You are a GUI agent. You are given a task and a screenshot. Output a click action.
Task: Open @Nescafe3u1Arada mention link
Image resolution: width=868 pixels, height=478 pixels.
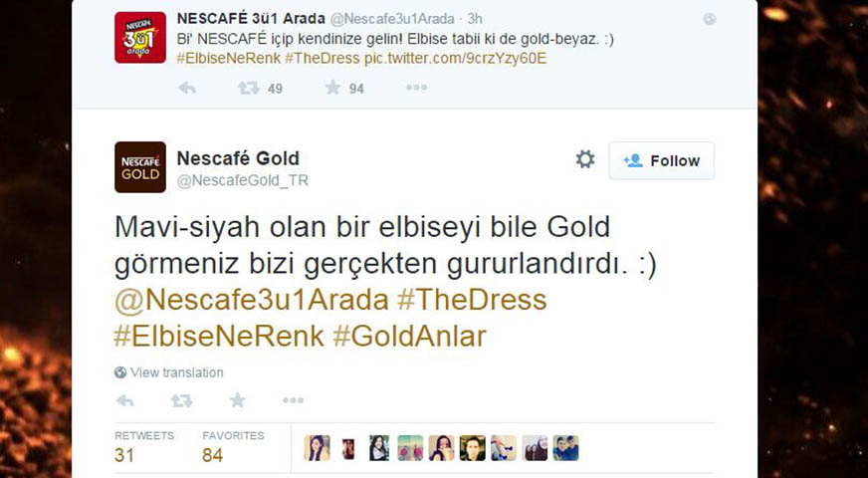tap(252, 300)
